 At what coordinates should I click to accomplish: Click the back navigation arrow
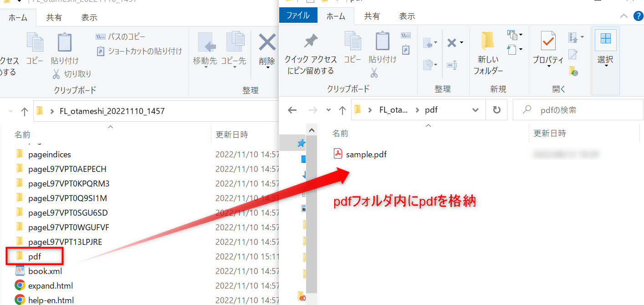tap(292, 109)
